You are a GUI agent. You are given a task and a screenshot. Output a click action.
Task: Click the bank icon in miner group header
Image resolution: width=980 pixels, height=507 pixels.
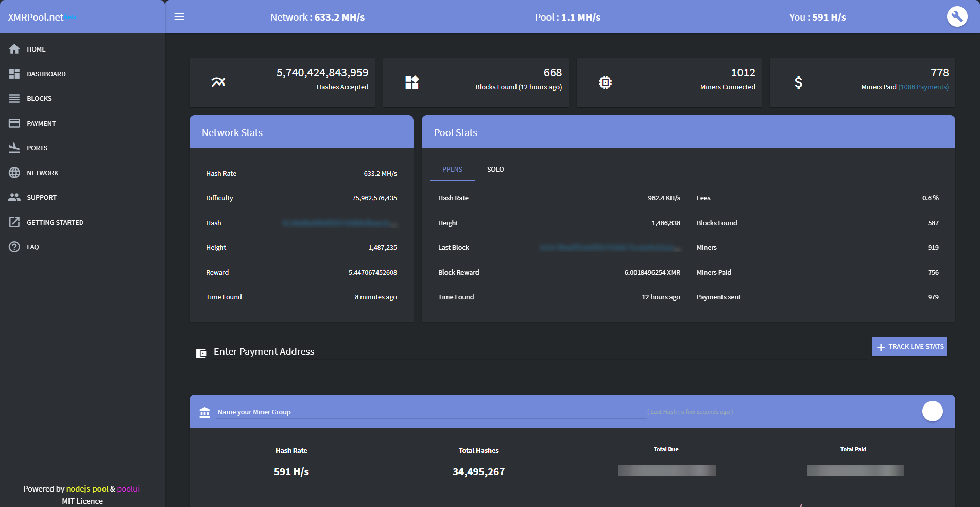tap(204, 412)
